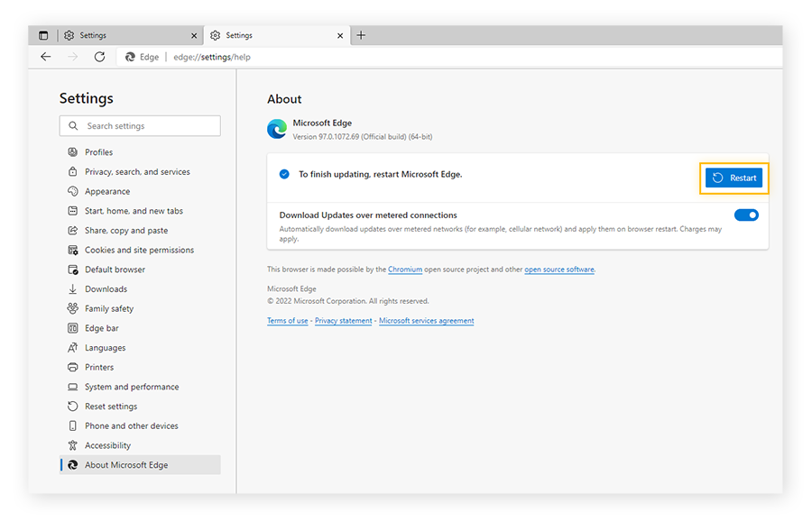Focus the Search settings field
This screenshot has width=812, height=521.
tap(140, 125)
